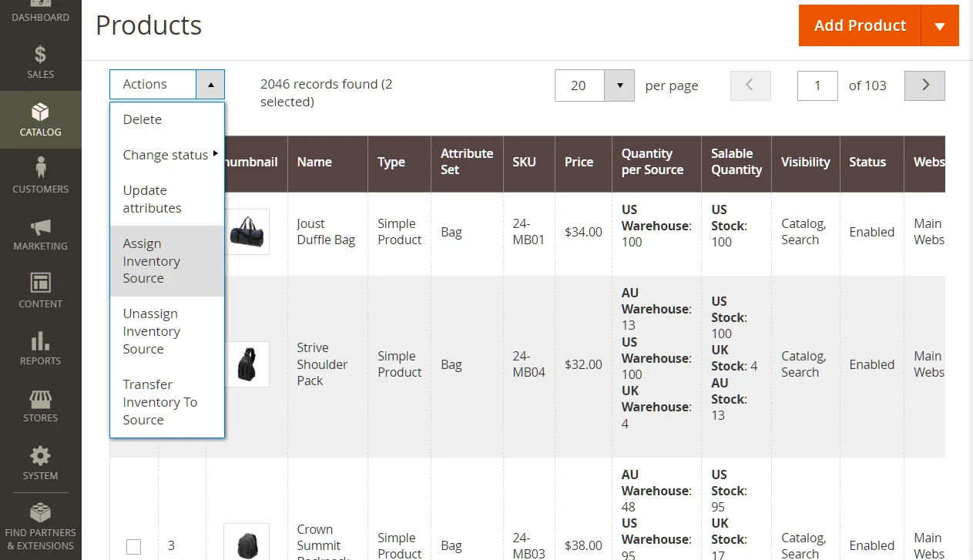This screenshot has width=973, height=560.
Task: Open the Sales section in sidebar
Action: click(40, 62)
